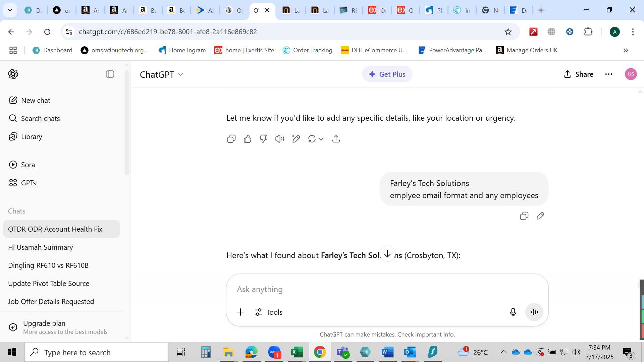This screenshot has height=362, width=644.
Task: Open Word from the taskbar
Action: coord(387,352)
